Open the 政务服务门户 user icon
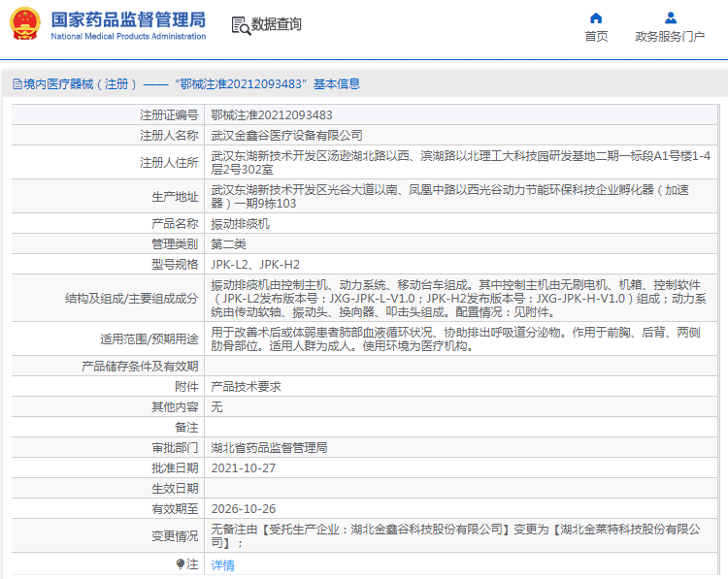 (x=670, y=18)
